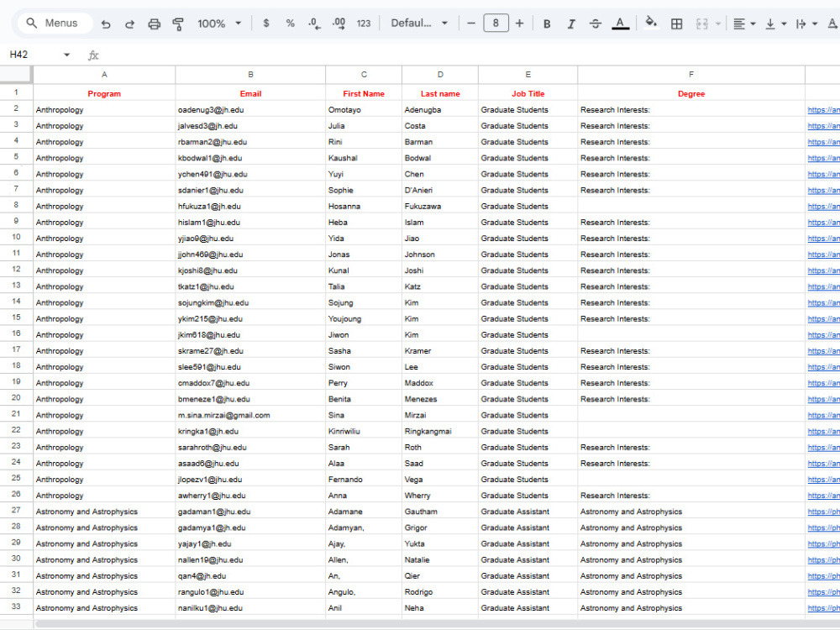This screenshot has height=630, width=840.
Task: Print the spreadsheet
Action: 154,24
